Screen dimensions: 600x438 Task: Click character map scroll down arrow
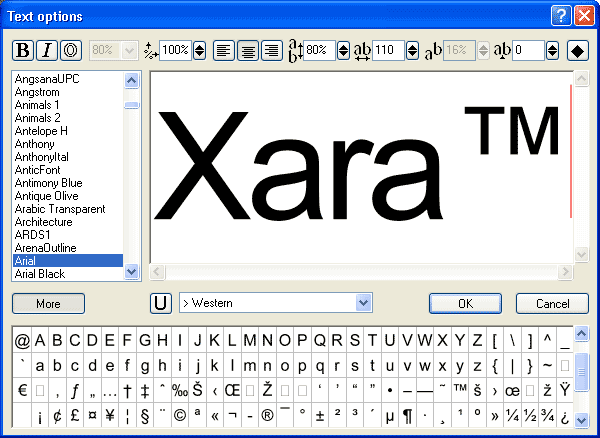point(581,420)
